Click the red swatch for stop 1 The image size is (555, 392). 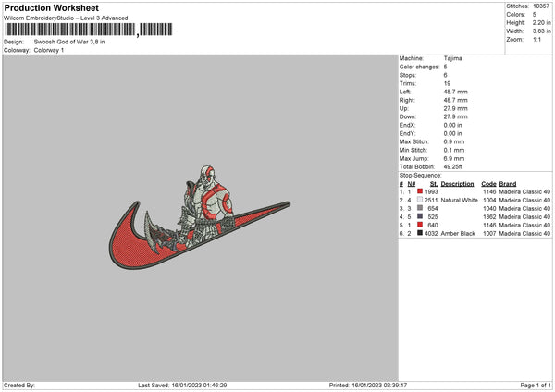coord(420,191)
